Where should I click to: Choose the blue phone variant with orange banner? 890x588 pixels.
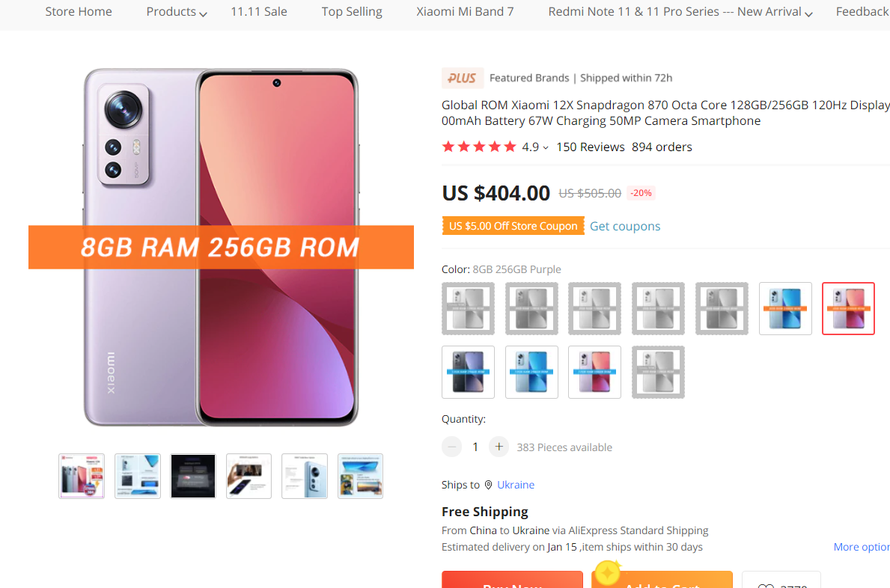pos(785,308)
